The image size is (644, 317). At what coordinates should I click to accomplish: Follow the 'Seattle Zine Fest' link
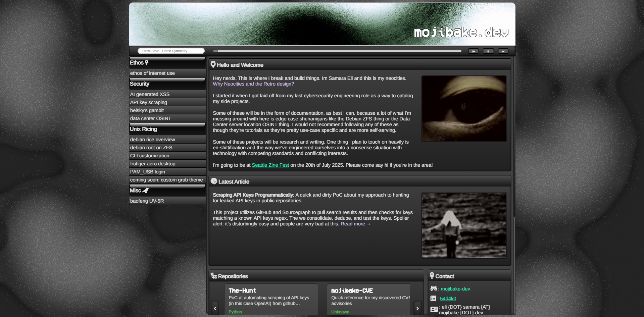click(x=270, y=165)
